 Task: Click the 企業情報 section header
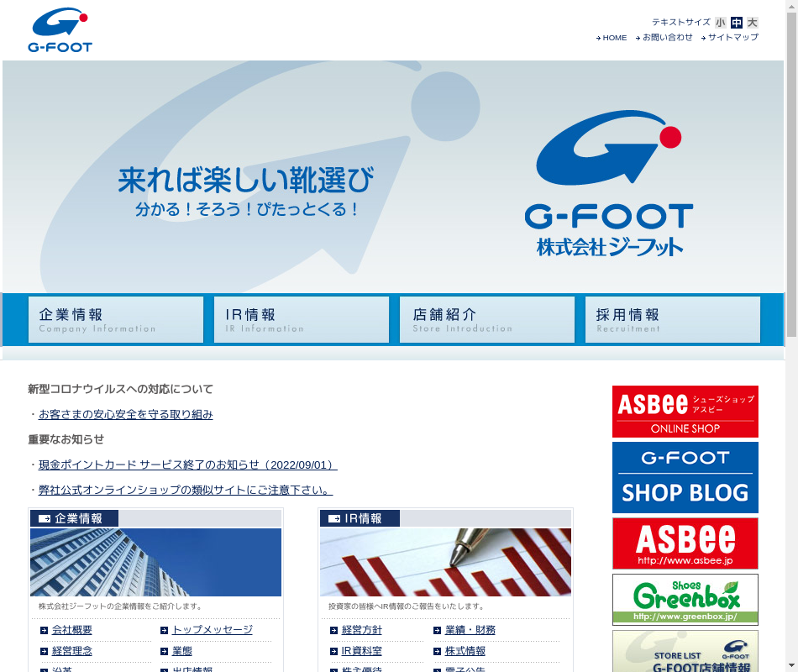tap(74, 518)
